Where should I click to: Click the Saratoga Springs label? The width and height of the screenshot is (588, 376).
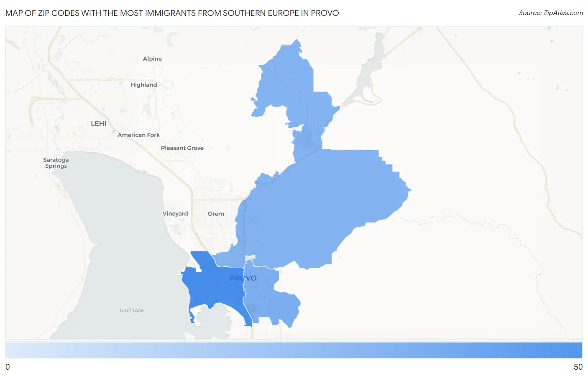(x=56, y=163)
